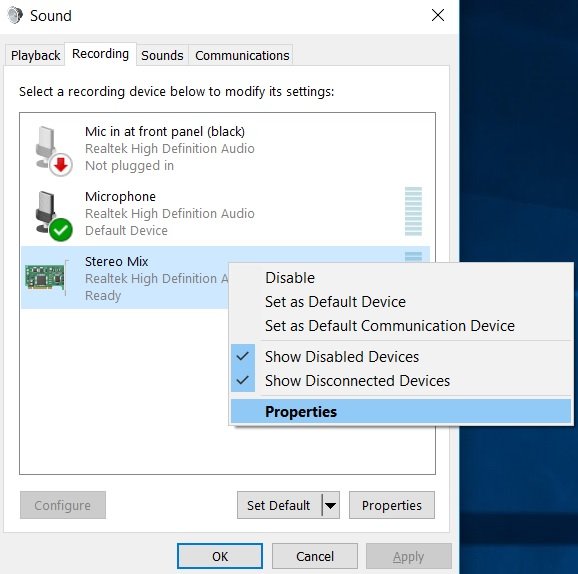578x574 pixels.
Task: Click the 'Default Device' status text
Action: coord(126,231)
